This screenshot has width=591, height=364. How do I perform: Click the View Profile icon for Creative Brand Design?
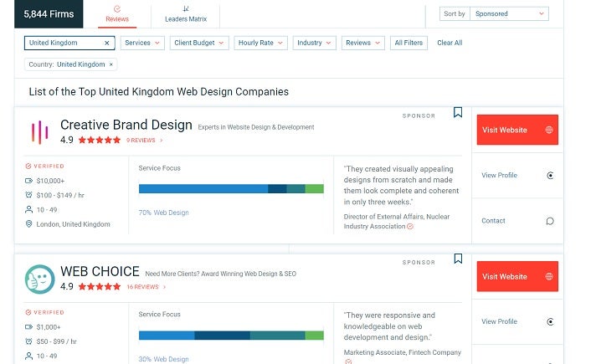pyautogui.click(x=550, y=176)
